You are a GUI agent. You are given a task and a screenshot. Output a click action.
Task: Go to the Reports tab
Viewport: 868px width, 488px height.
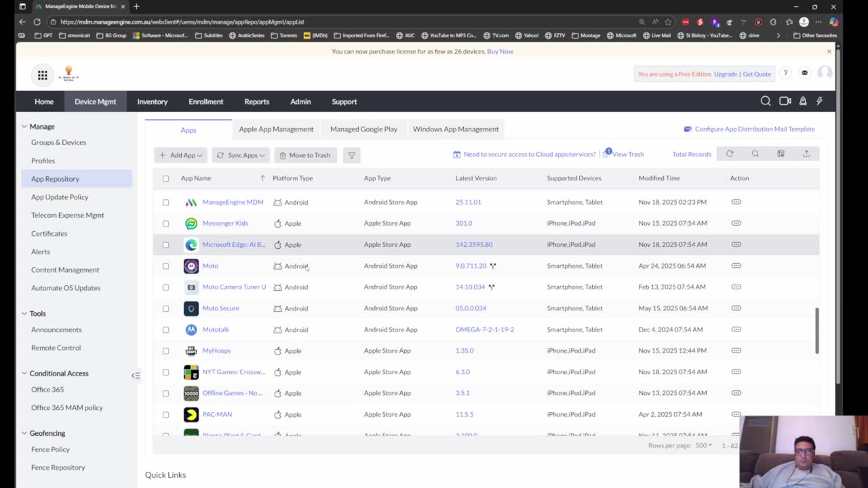coord(257,102)
